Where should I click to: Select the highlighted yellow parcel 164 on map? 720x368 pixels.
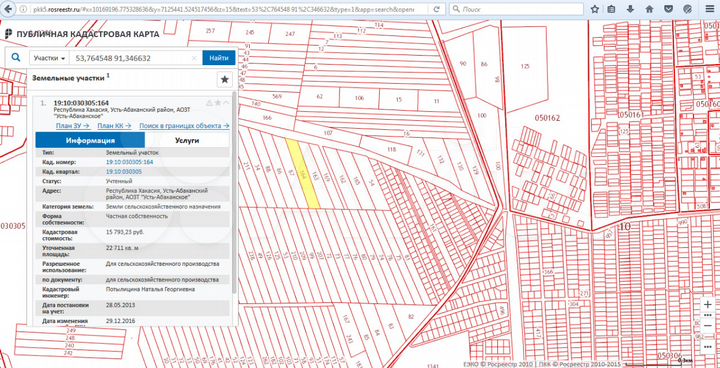tap(304, 174)
